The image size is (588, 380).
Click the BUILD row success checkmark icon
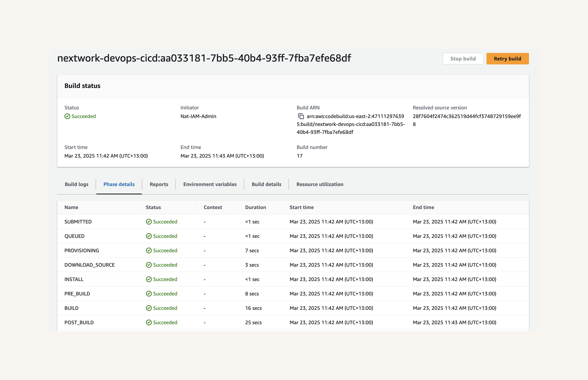(149, 308)
